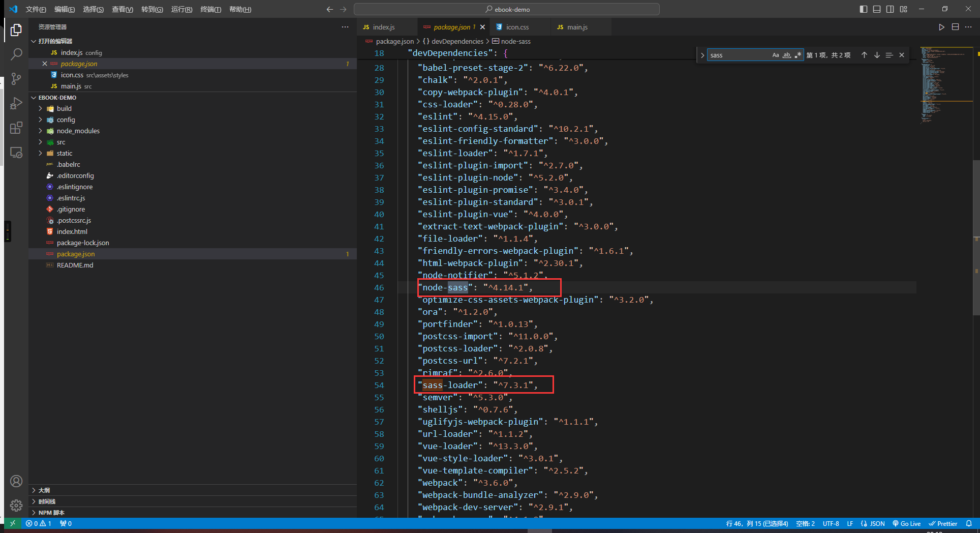Toggle the bottom panel layout icon

(877, 9)
